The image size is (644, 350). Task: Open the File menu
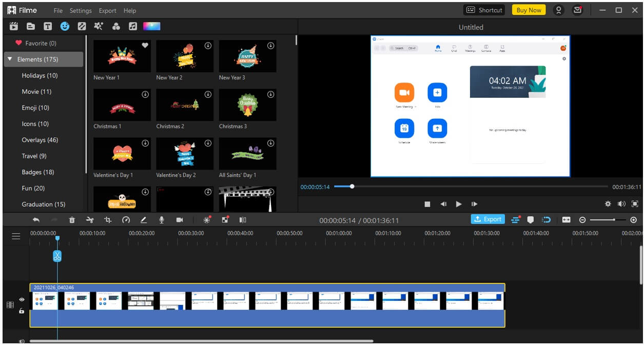point(58,10)
